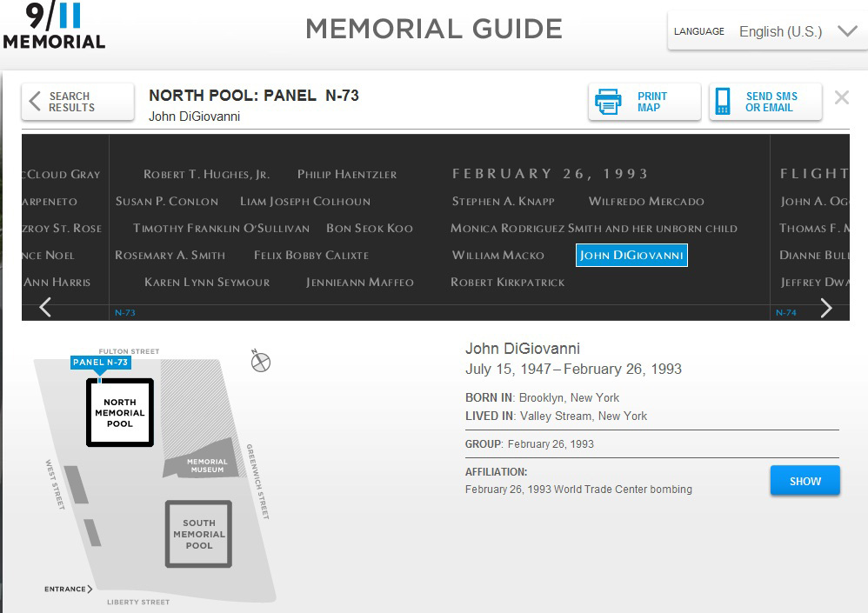
Task: Select the N-74 panel label
Action: pyautogui.click(x=785, y=310)
